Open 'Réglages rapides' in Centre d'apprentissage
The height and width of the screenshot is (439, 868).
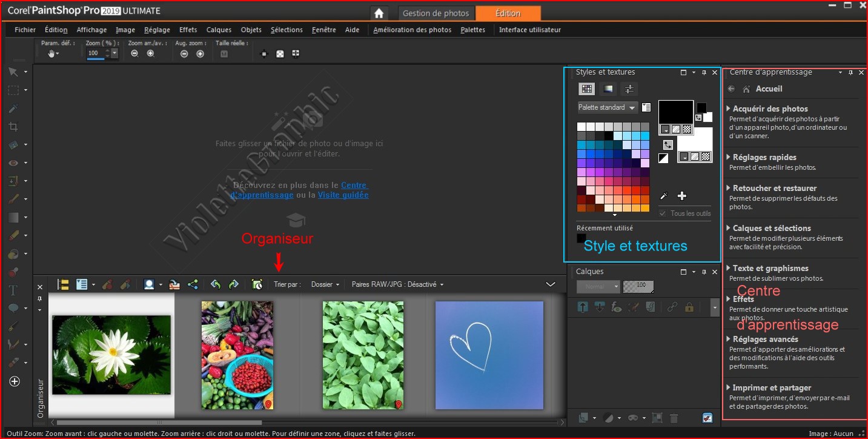[764, 157]
